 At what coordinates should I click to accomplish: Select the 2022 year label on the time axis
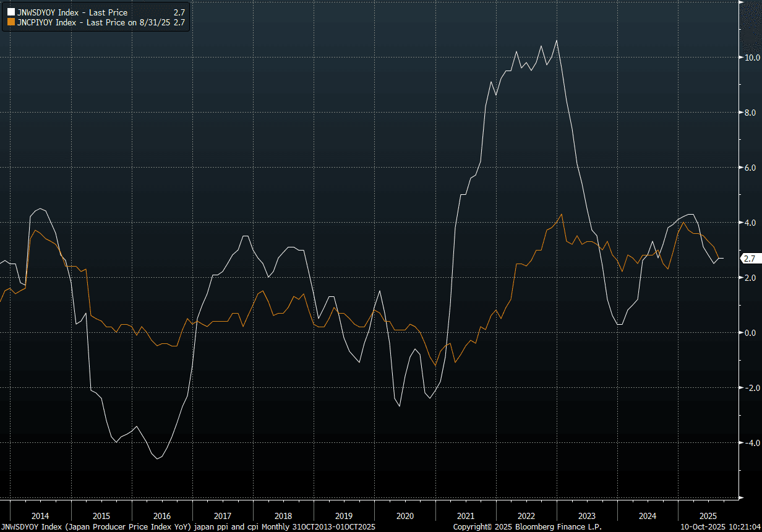[526, 516]
